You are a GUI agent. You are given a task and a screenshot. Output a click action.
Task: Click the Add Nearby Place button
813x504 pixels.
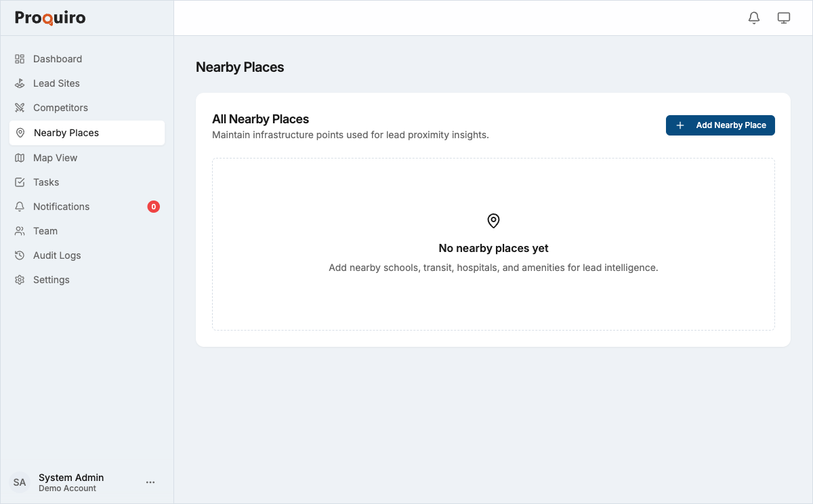pos(720,125)
